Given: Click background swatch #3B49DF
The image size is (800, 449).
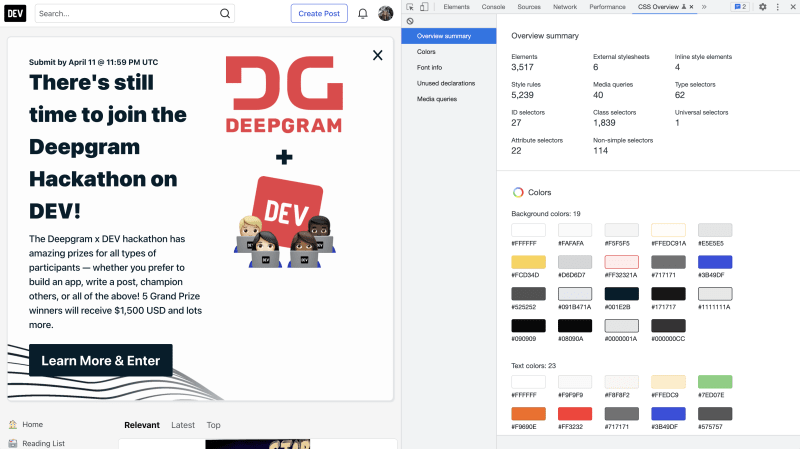Looking at the screenshot, I should 715,262.
